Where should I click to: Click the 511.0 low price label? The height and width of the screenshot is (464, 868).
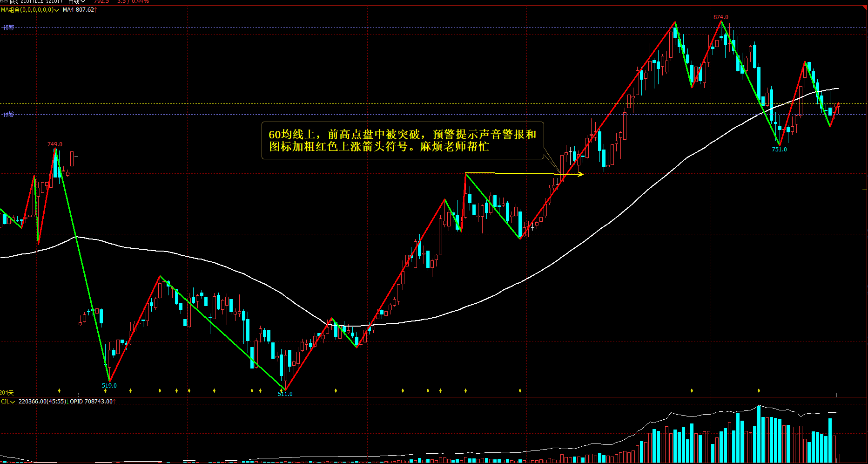point(285,394)
